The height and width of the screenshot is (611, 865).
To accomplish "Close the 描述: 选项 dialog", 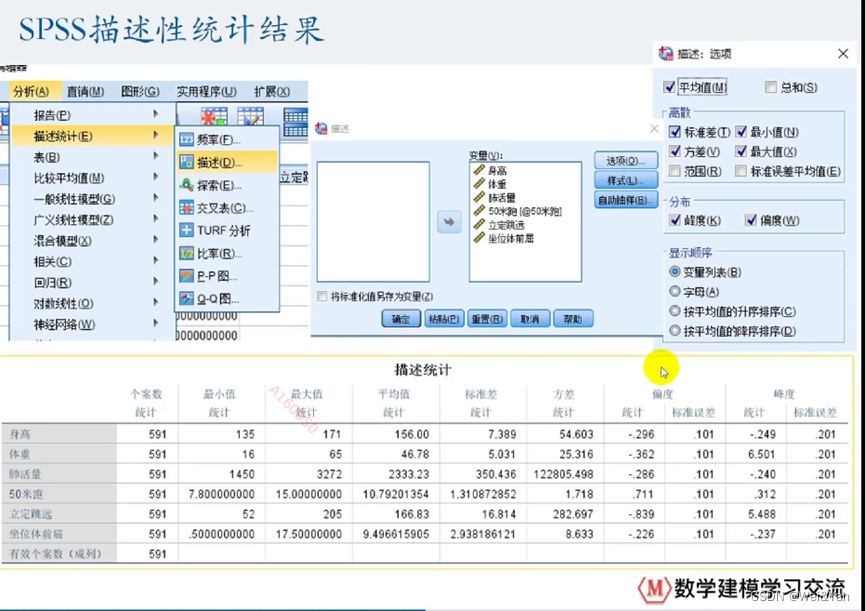I will click(843, 53).
